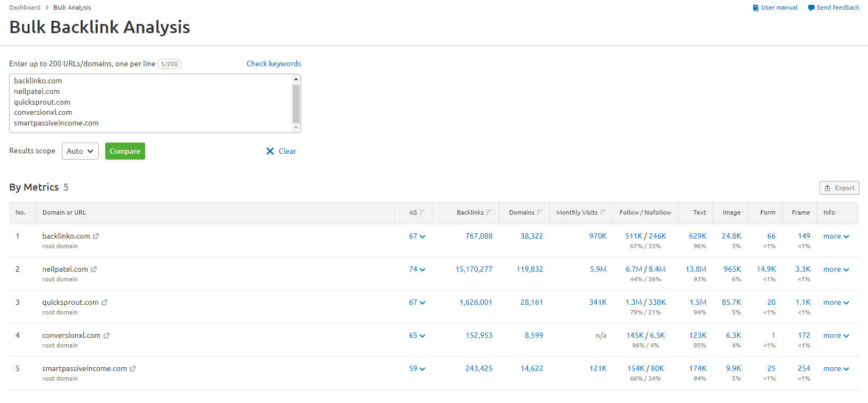Open the Check keywords link
Screen dimensions: 868x403
[x=274, y=64]
